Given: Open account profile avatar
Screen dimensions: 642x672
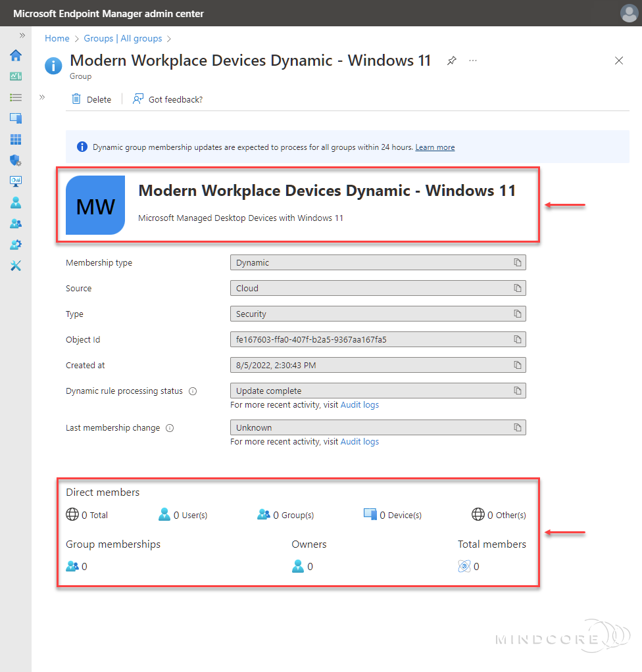Looking at the screenshot, I should pyautogui.click(x=629, y=13).
